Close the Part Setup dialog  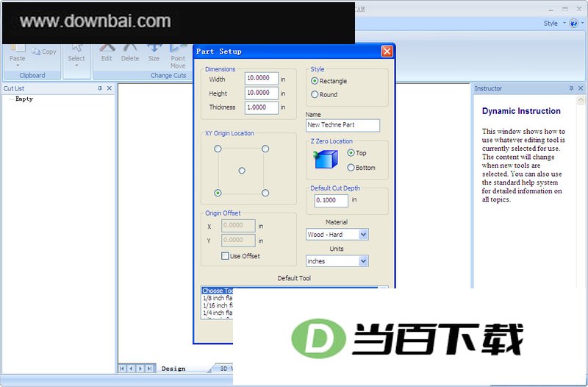[387, 52]
